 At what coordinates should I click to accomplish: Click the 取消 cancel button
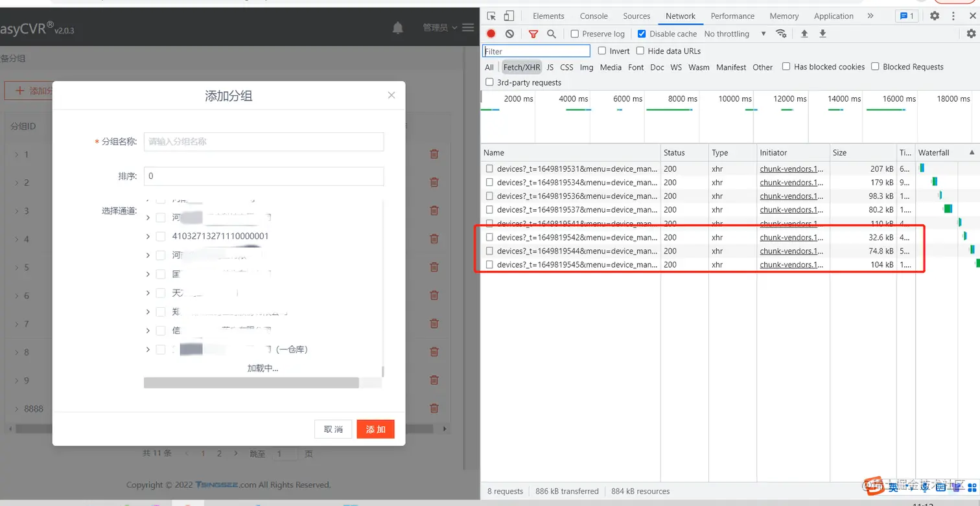(333, 429)
